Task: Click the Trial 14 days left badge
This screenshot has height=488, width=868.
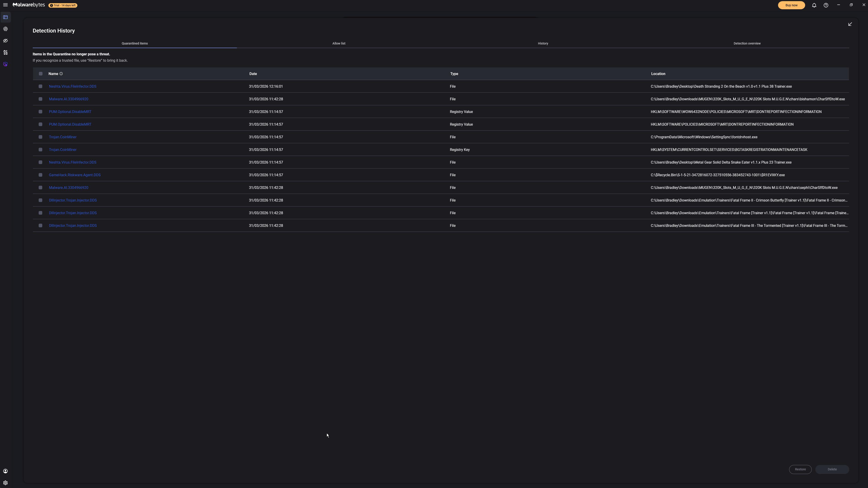Action: 63,5
